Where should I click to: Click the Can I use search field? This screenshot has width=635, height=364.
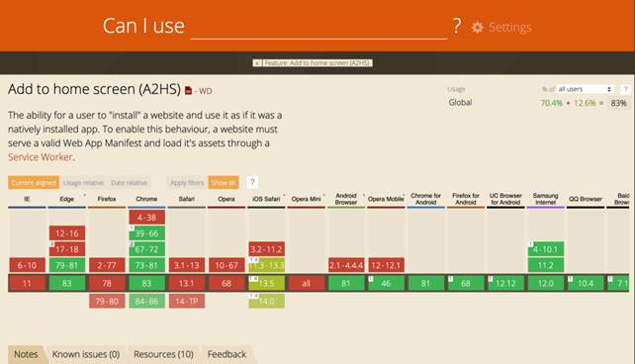[x=318, y=27]
